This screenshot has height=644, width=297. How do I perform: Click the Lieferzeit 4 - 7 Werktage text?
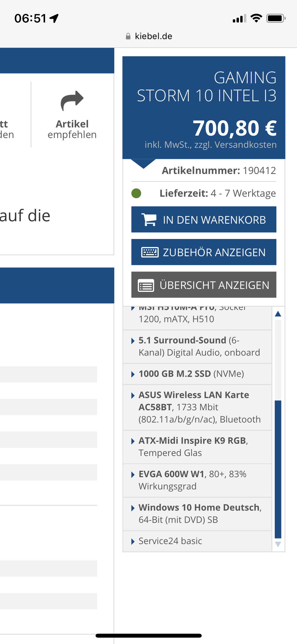218,193
